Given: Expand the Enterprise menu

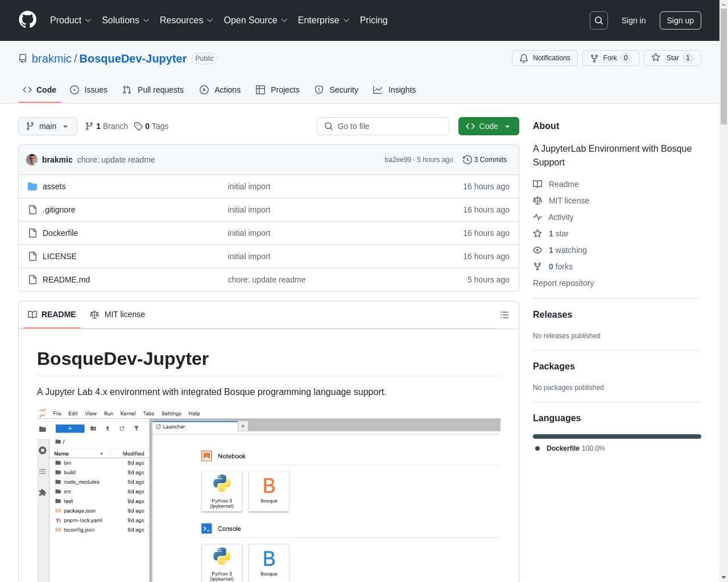Looking at the screenshot, I should pyautogui.click(x=324, y=20).
